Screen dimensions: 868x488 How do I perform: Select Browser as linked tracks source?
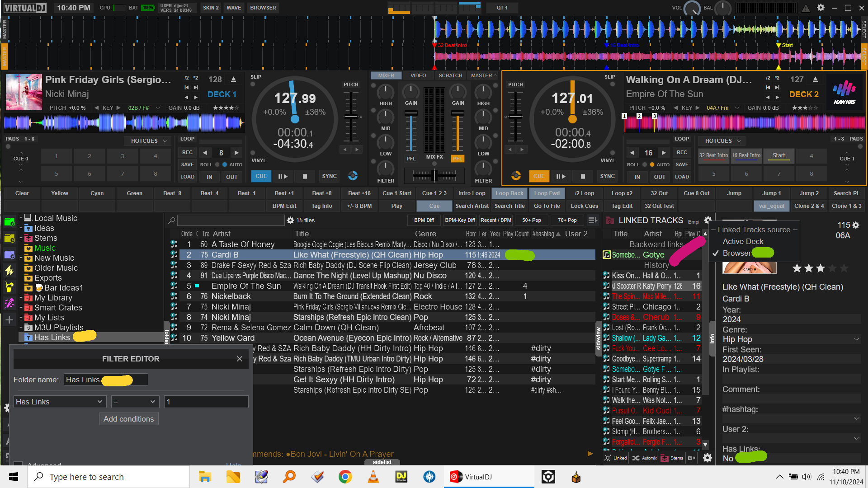pos(736,253)
